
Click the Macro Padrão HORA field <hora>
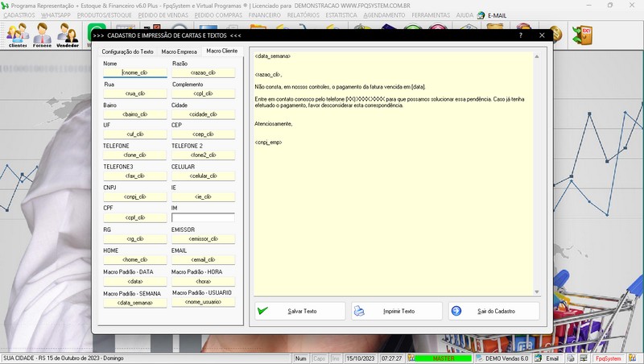point(204,281)
